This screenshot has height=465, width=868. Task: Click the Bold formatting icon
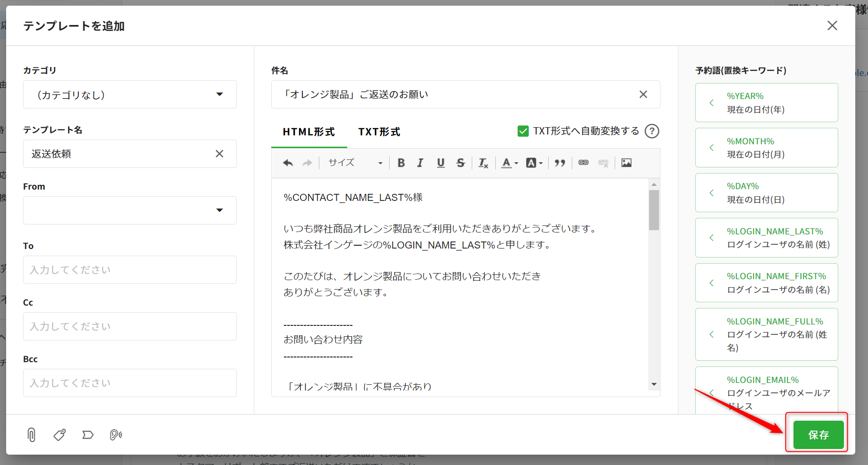[401, 163]
